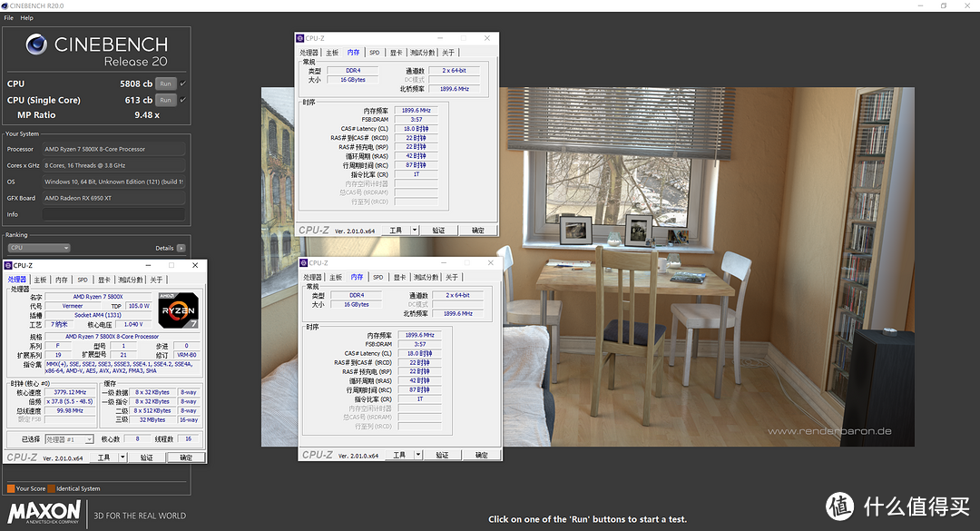Image resolution: width=980 pixels, height=531 pixels.
Task: Run the CPU (Single Core) test
Action: click(166, 100)
